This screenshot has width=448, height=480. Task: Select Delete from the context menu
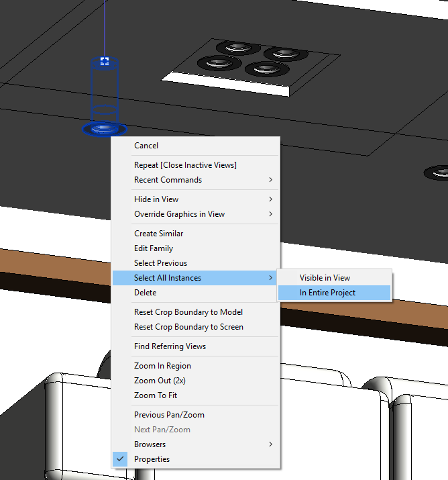tap(196, 293)
